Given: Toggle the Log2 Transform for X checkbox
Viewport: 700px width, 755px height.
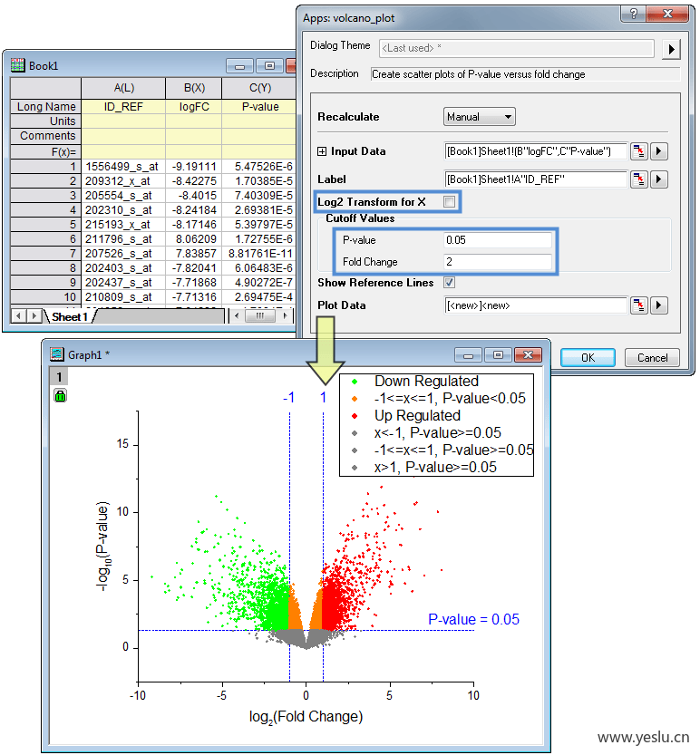Looking at the screenshot, I should (x=449, y=202).
